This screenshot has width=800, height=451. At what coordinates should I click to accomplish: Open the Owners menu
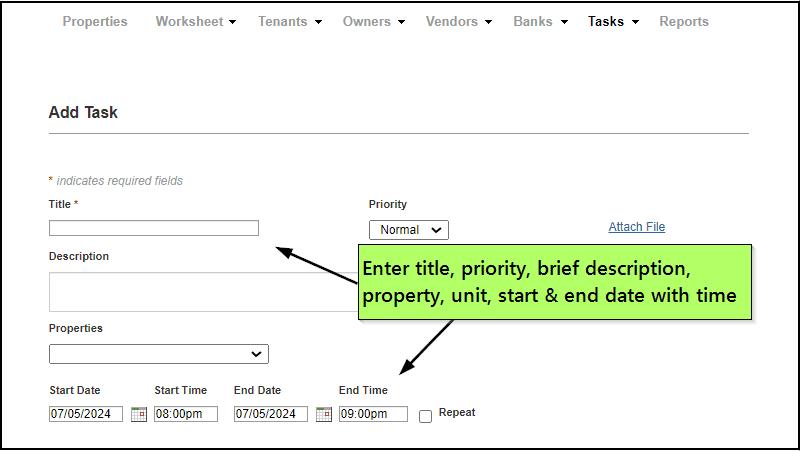pyautogui.click(x=373, y=21)
